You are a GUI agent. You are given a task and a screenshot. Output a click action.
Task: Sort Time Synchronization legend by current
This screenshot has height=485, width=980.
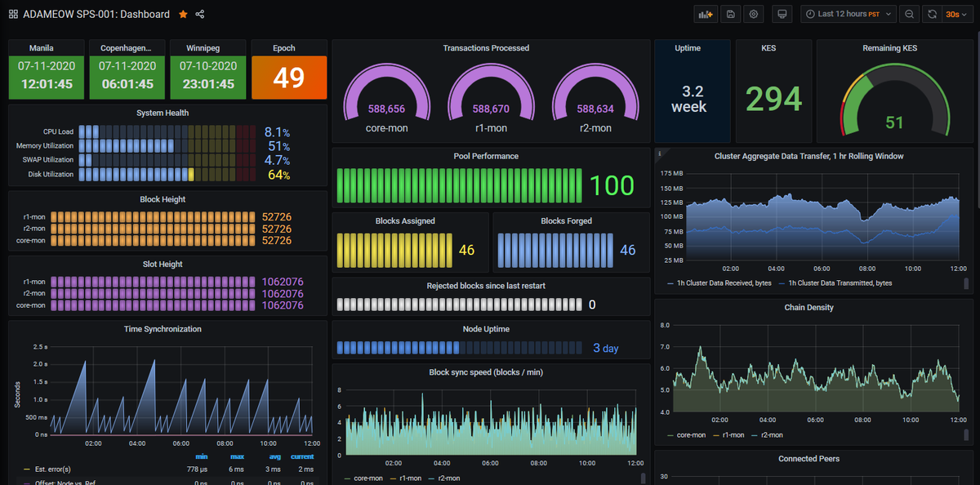302,457
